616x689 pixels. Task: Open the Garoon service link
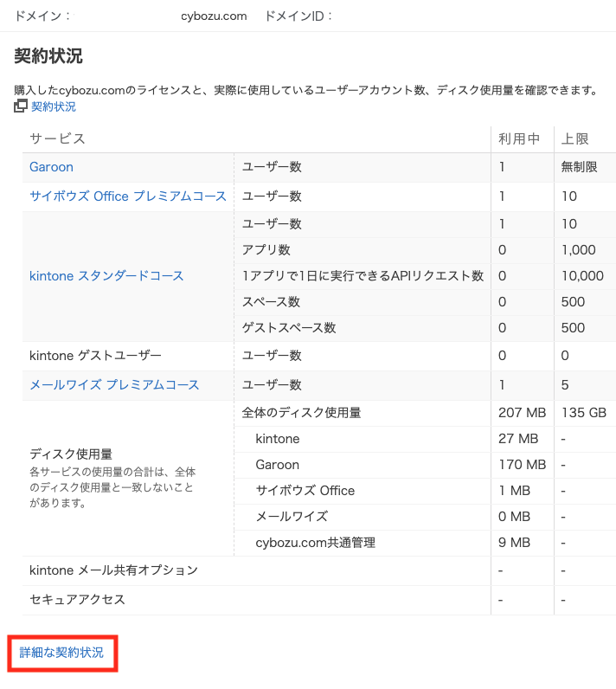coord(51,167)
